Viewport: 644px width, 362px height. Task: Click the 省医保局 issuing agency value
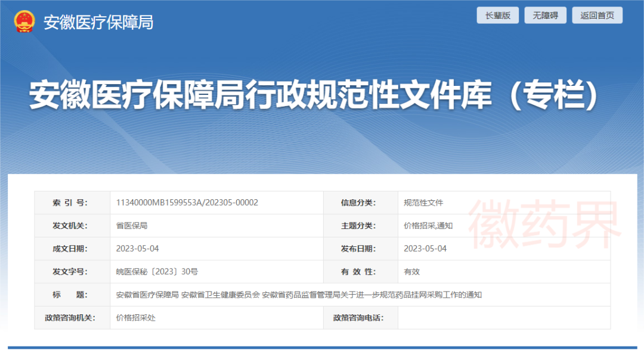tap(132, 225)
